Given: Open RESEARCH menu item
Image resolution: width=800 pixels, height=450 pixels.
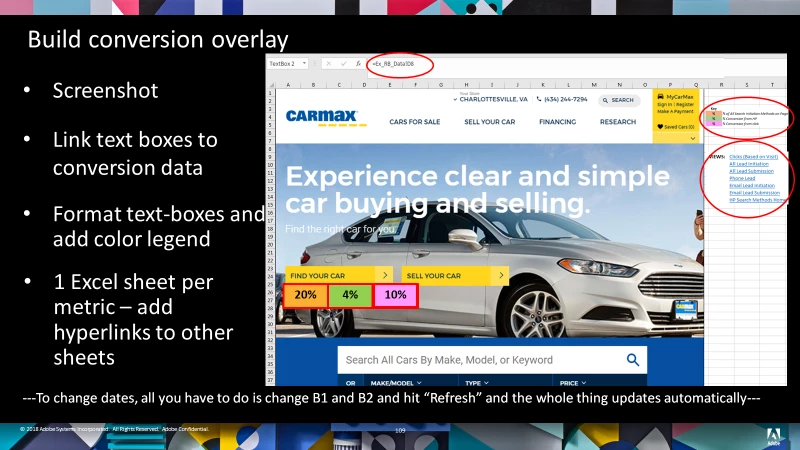Looking at the screenshot, I should 617,122.
